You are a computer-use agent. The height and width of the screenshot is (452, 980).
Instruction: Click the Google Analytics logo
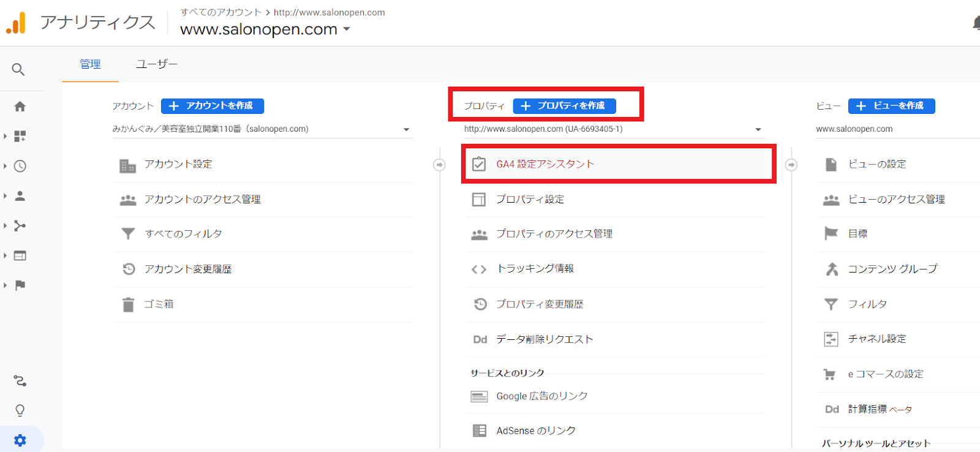click(x=17, y=23)
